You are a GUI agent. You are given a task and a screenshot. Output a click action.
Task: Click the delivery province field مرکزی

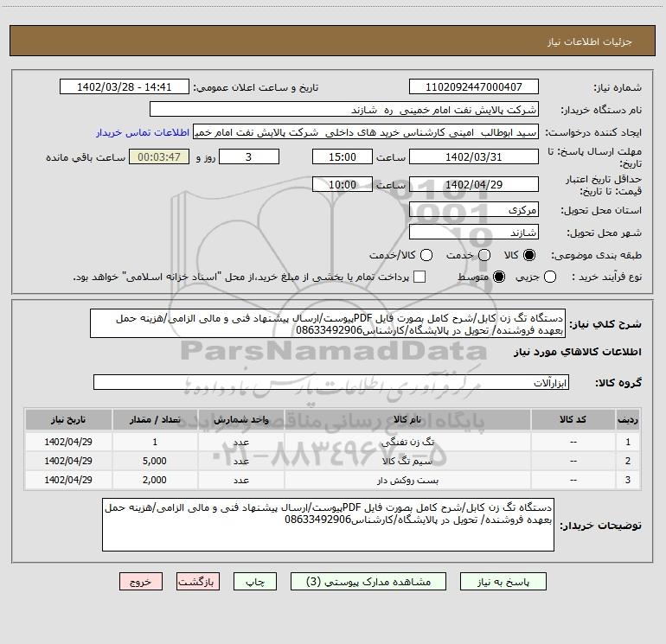click(x=474, y=210)
